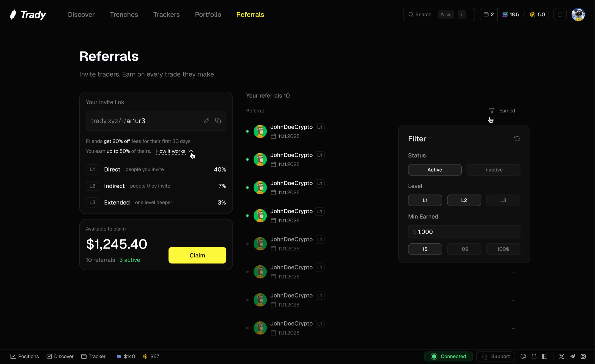595x364 pixels.
Task: Select the 10$ min earned preset
Action: click(x=464, y=249)
